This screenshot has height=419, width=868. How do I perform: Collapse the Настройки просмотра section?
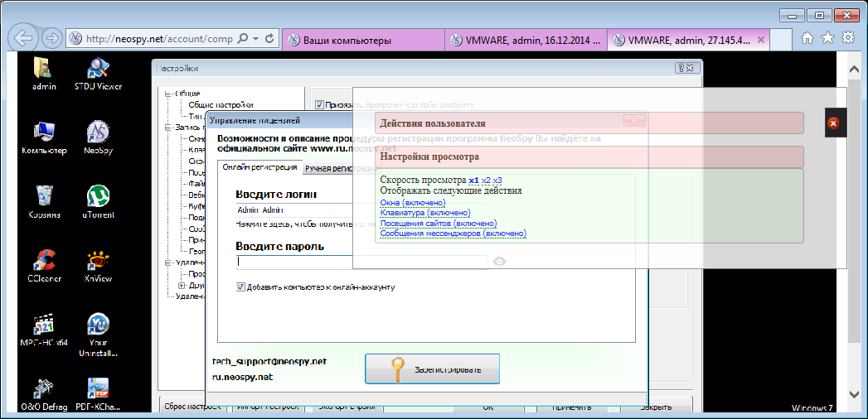coord(589,157)
